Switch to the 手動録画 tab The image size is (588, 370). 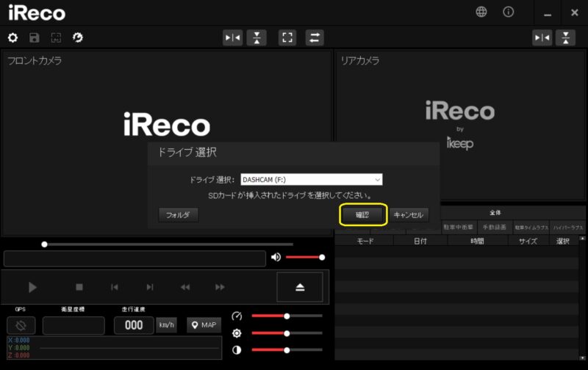click(495, 228)
